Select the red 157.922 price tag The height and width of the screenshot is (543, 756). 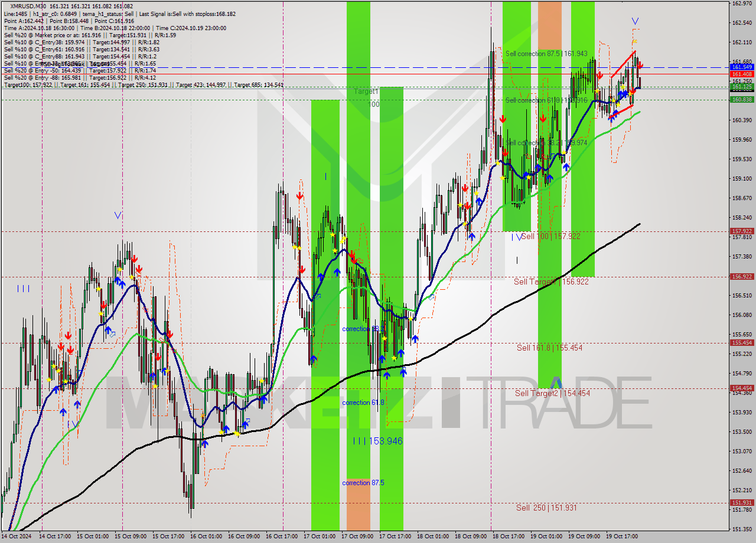pyautogui.click(x=742, y=231)
